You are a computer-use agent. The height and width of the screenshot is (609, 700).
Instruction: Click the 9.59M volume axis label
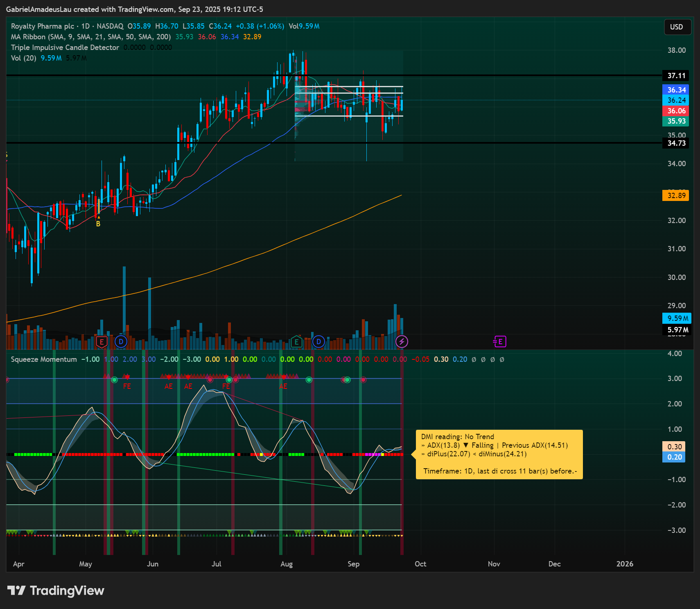677,318
